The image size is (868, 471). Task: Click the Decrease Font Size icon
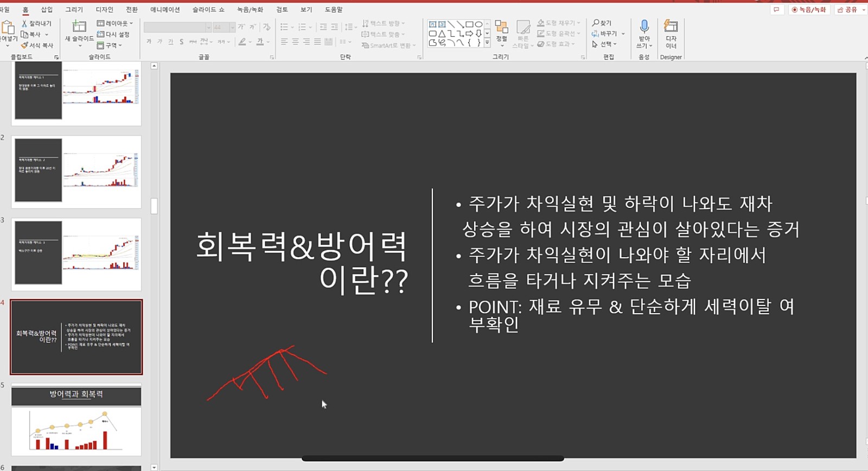pos(252,27)
